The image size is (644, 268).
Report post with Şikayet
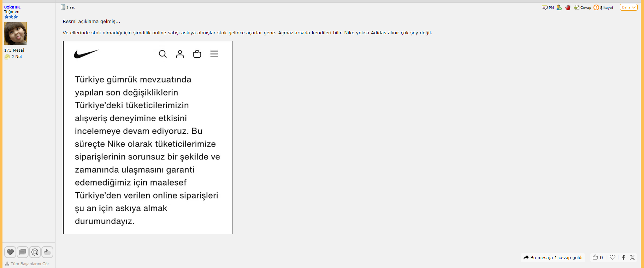point(603,7)
